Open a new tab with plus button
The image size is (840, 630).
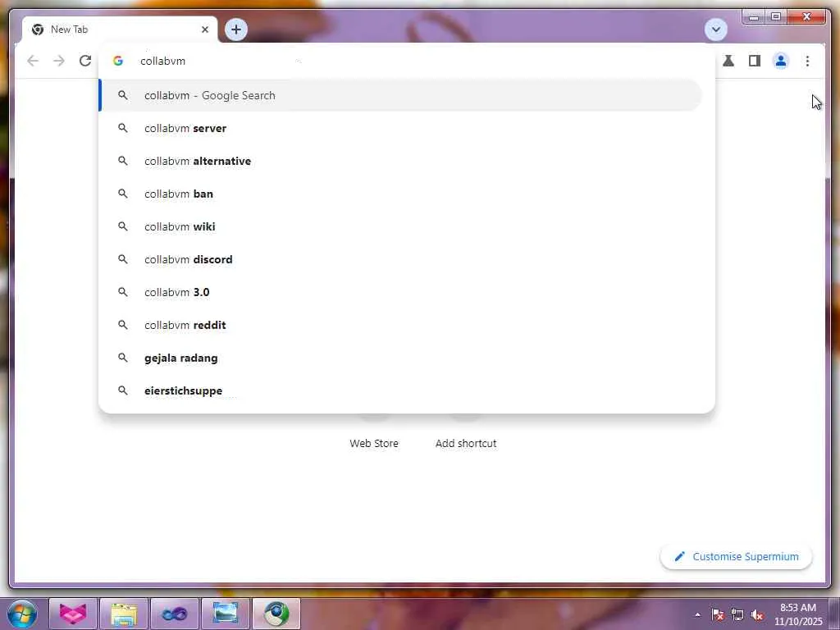click(235, 30)
